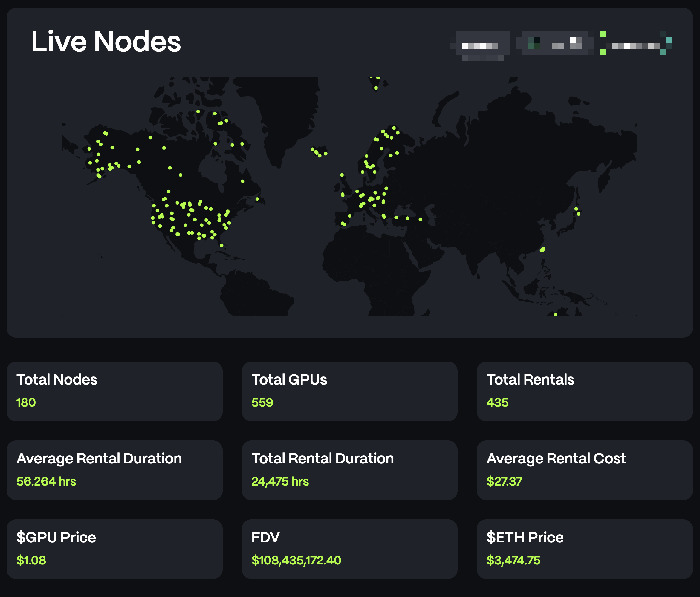Click the rightmost green-bracketed header button
The image size is (700, 597).
tap(635, 43)
